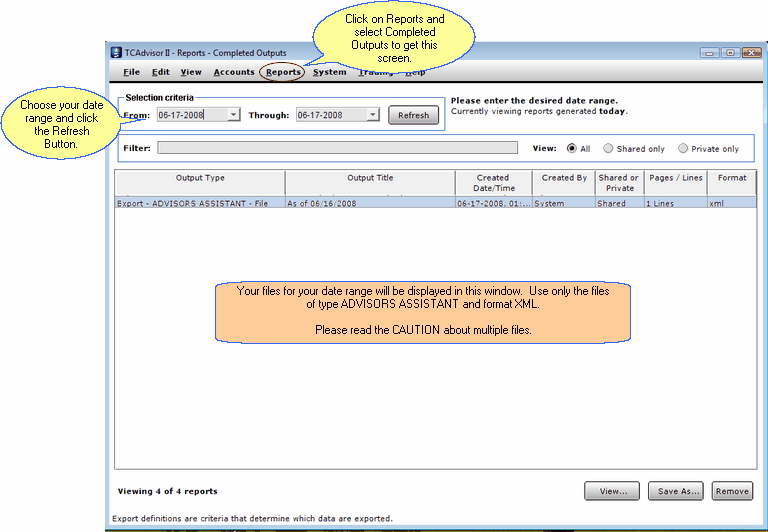Click the View... button
768x532 pixels.
click(612, 491)
